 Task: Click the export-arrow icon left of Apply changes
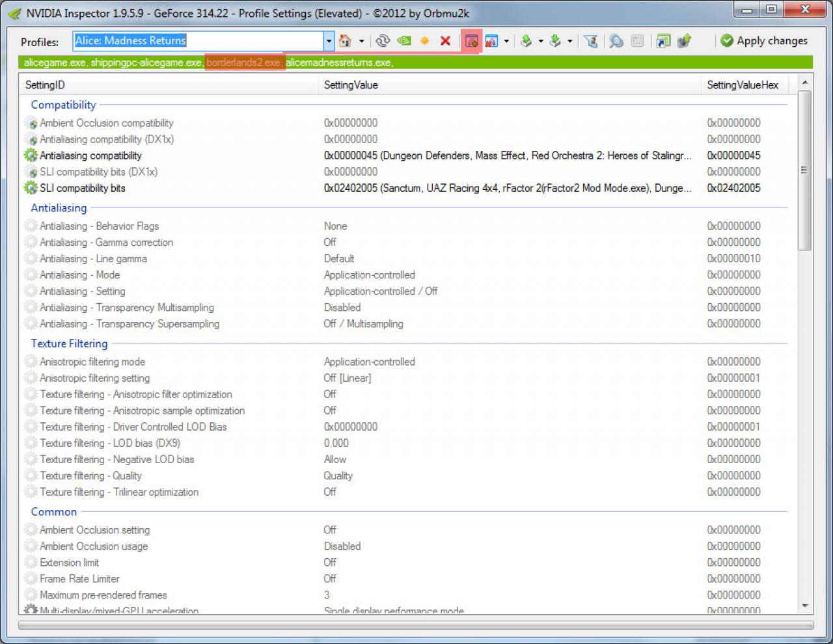[x=684, y=41]
